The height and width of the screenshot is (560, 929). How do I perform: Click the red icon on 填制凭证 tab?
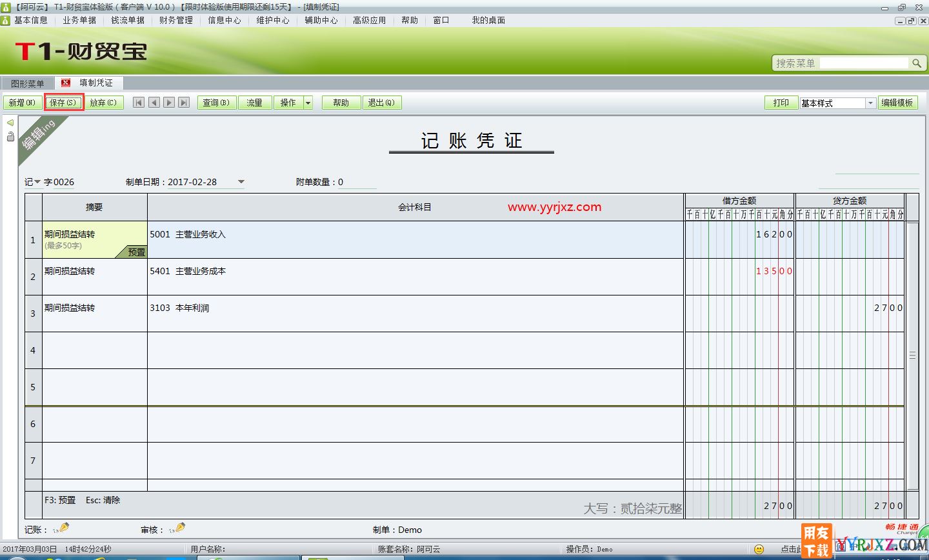point(65,83)
